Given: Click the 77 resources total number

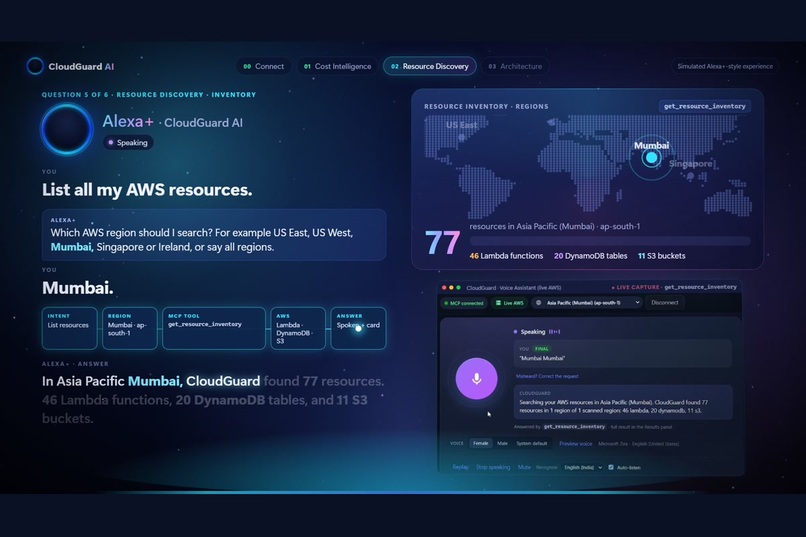Looking at the screenshot, I should [x=442, y=243].
